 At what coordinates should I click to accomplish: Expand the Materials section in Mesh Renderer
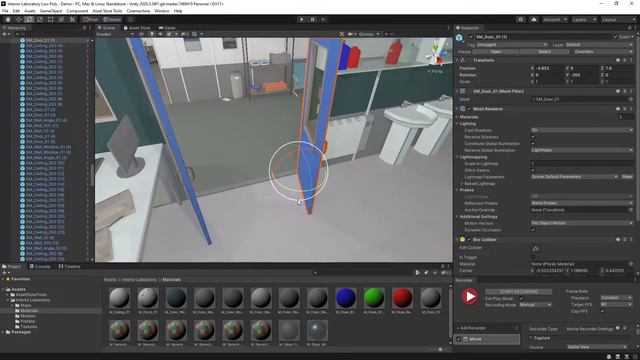click(x=458, y=117)
